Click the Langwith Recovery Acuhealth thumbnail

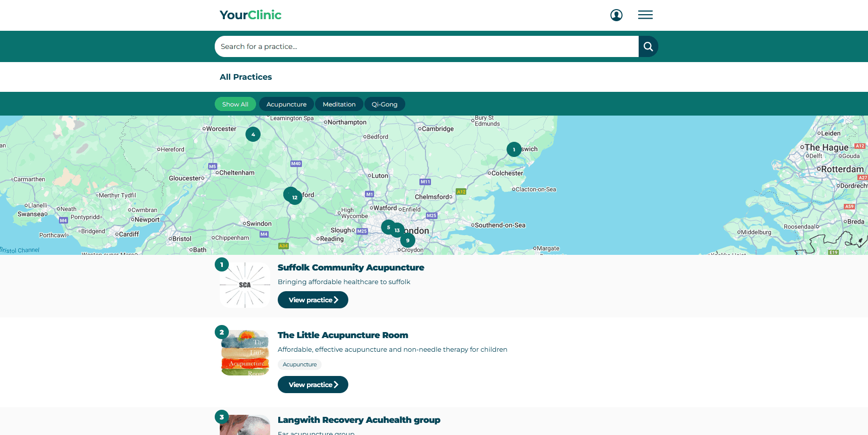click(x=245, y=425)
